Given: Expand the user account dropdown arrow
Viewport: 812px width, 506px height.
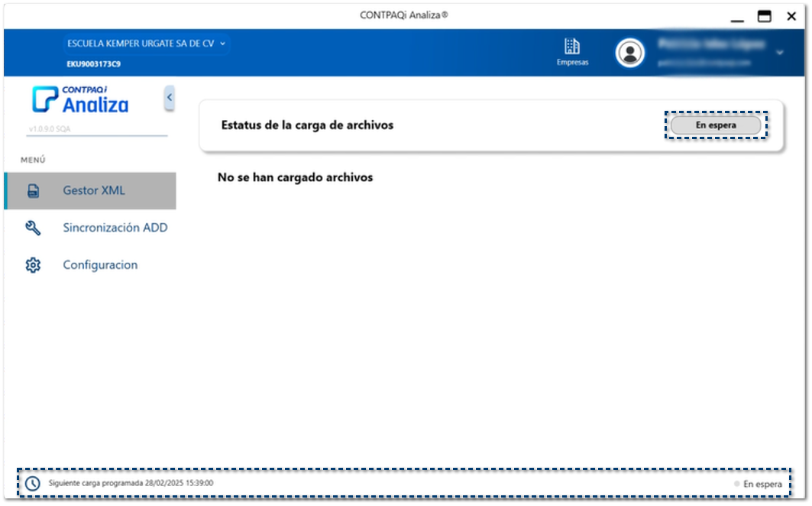Looking at the screenshot, I should click(779, 53).
